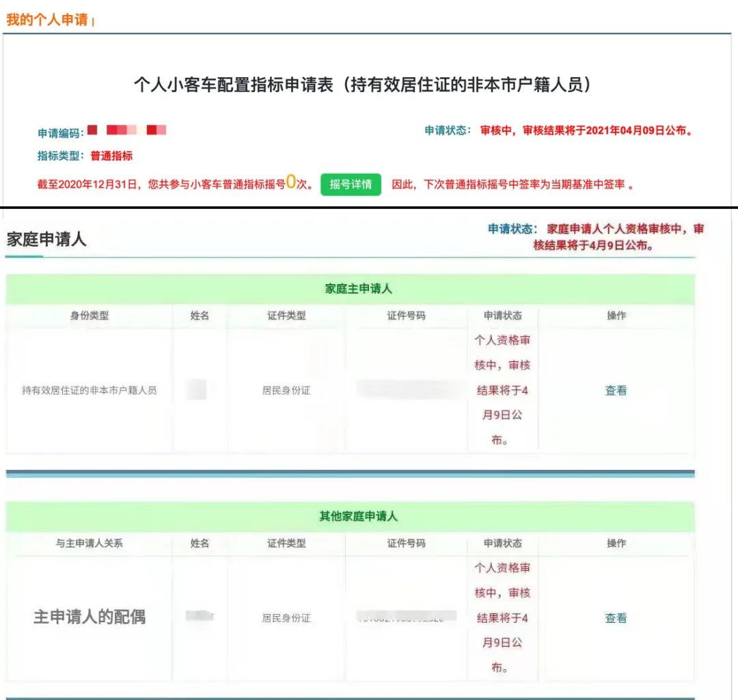Image resolution: width=738 pixels, height=700 pixels.
Task: Click the 家庭主申请人 table header bar
Action: [x=350, y=288]
